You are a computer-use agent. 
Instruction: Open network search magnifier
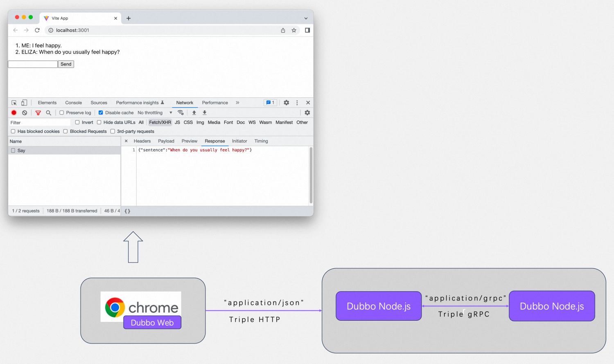point(49,113)
